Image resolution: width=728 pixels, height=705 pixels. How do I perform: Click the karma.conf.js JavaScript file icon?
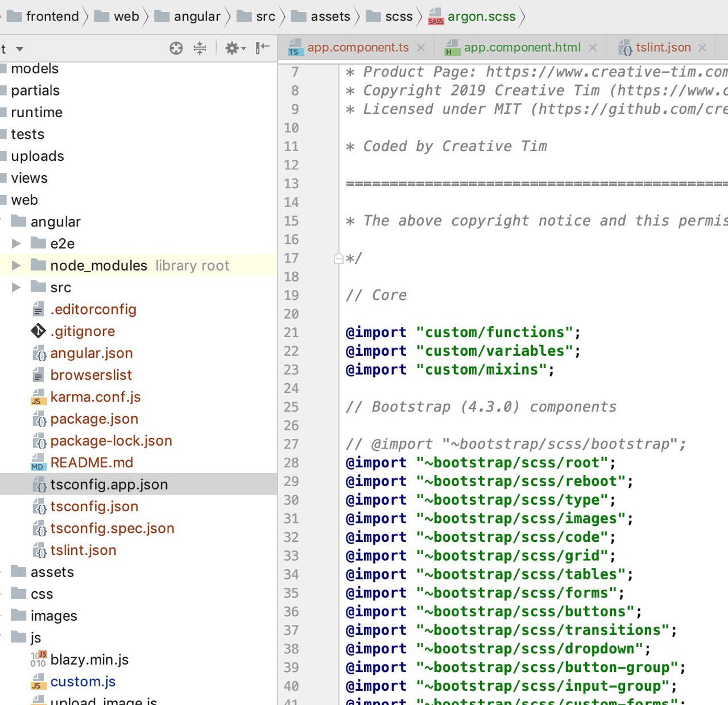[38, 397]
